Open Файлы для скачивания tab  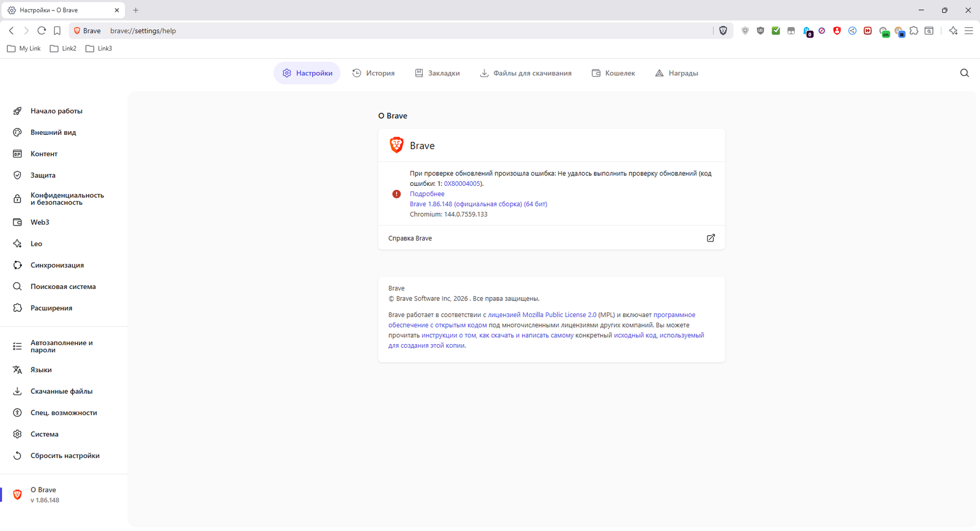pyautogui.click(x=526, y=73)
